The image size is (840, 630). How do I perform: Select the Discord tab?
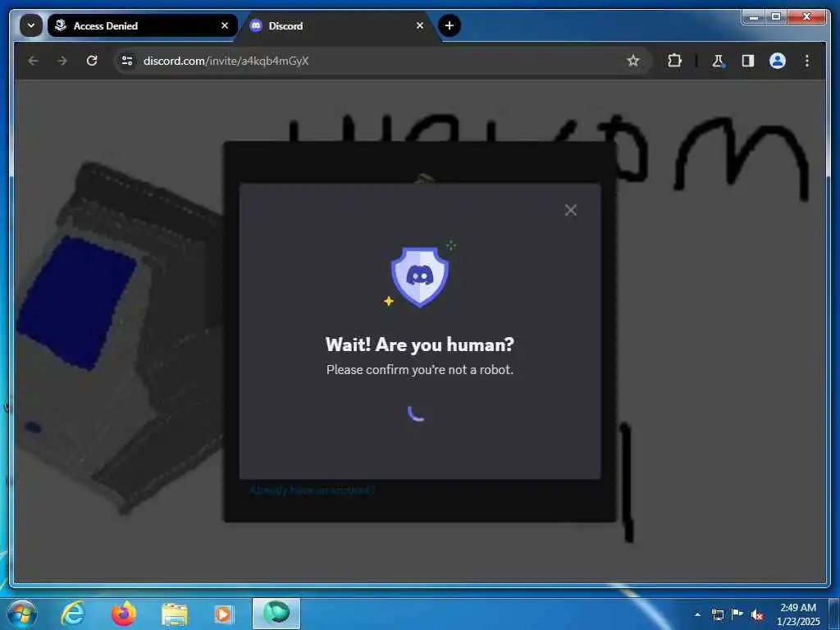tap(337, 25)
